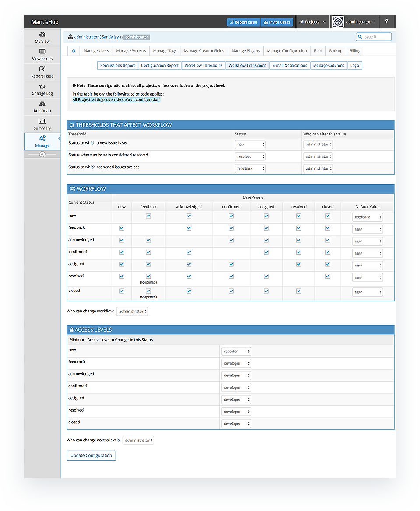Focus the Issue # search field
The image size is (420, 511).
[x=374, y=37]
